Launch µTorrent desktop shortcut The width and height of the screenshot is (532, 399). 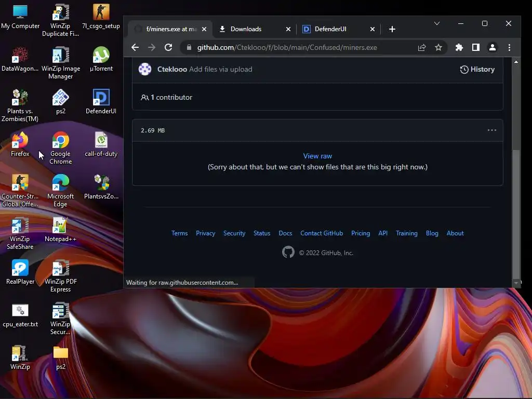(101, 59)
